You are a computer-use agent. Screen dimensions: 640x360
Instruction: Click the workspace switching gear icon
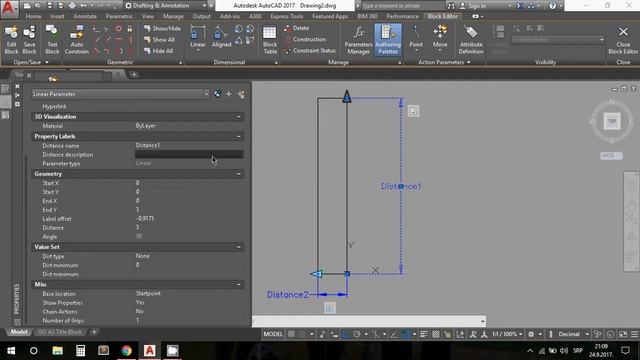[531, 334]
